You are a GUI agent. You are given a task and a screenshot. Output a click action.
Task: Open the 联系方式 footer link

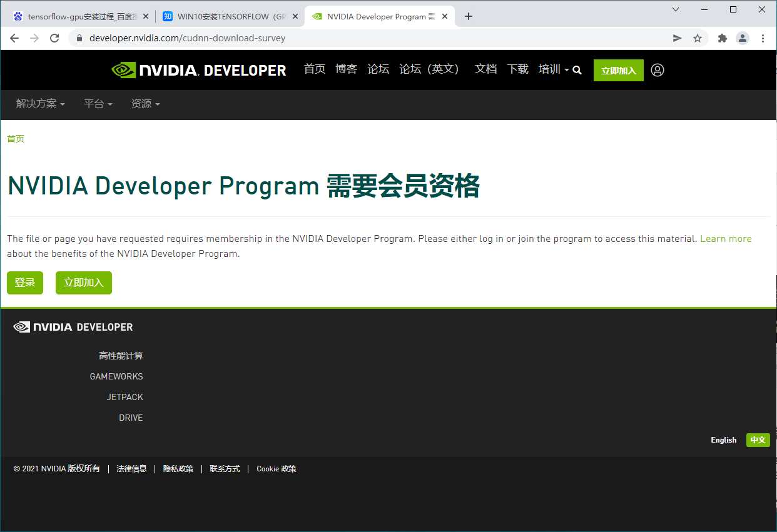point(225,469)
